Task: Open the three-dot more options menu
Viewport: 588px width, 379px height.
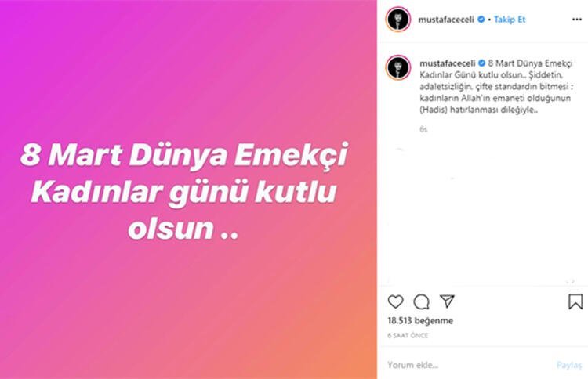Action: point(577,20)
